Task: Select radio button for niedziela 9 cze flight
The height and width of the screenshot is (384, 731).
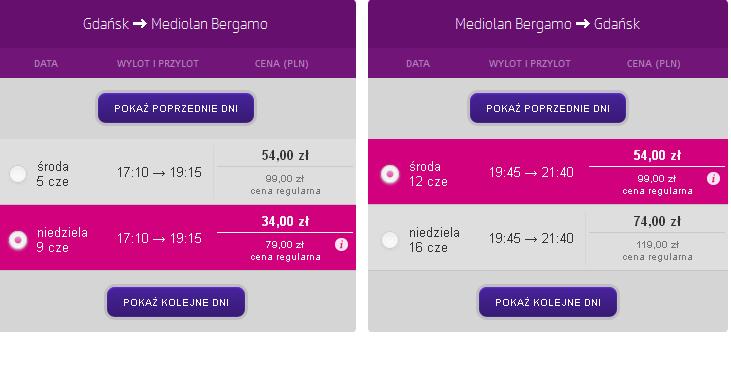Action: (x=18, y=240)
